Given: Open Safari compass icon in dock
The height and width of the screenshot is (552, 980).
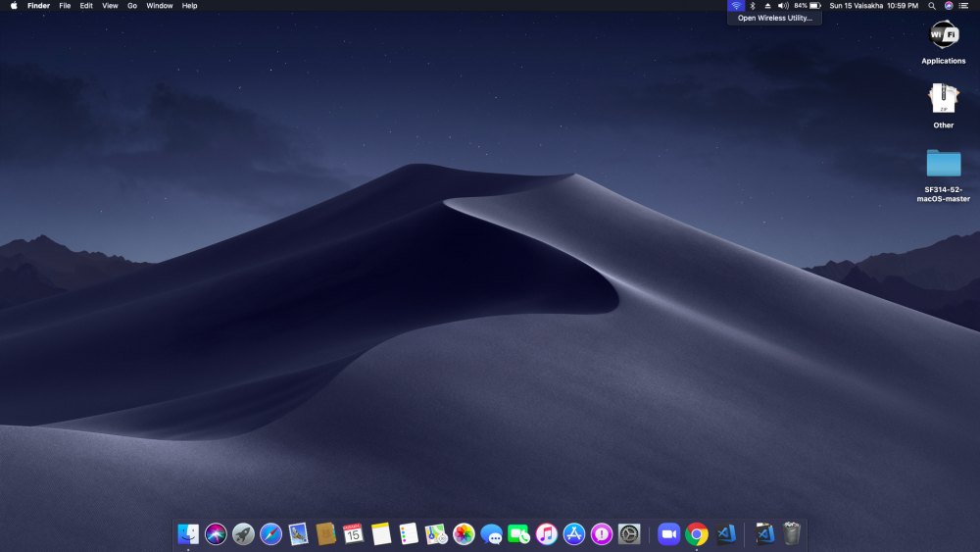Looking at the screenshot, I should [x=270, y=534].
